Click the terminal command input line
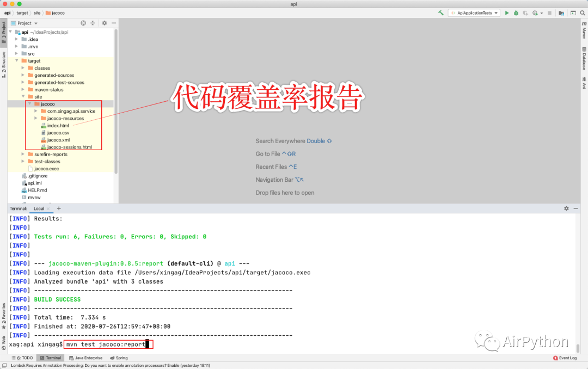588x369 pixels. (109, 345)
